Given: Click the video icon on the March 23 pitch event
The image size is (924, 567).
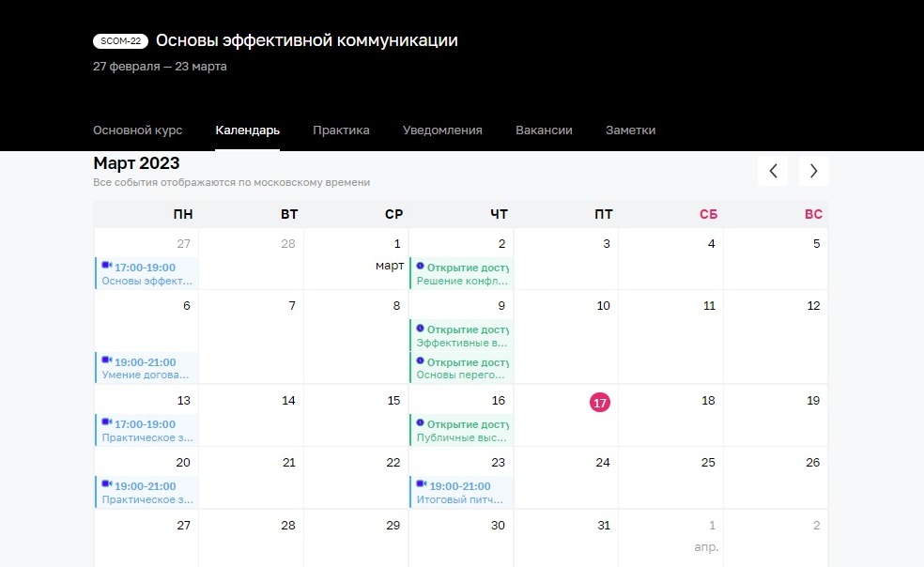Looking at the screenshot, I should point(421,485).
